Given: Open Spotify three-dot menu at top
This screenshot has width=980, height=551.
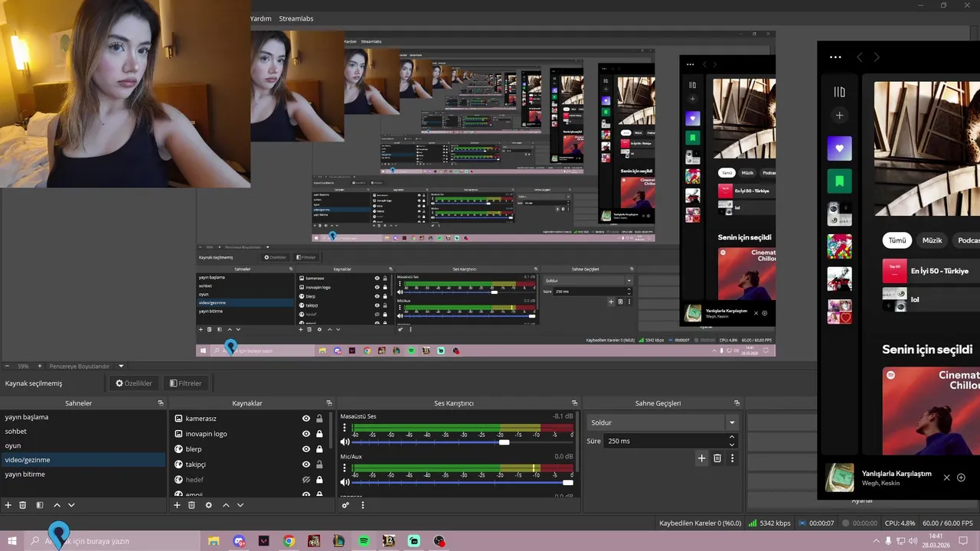Looking at the screenshot, I should click(835, 57).
